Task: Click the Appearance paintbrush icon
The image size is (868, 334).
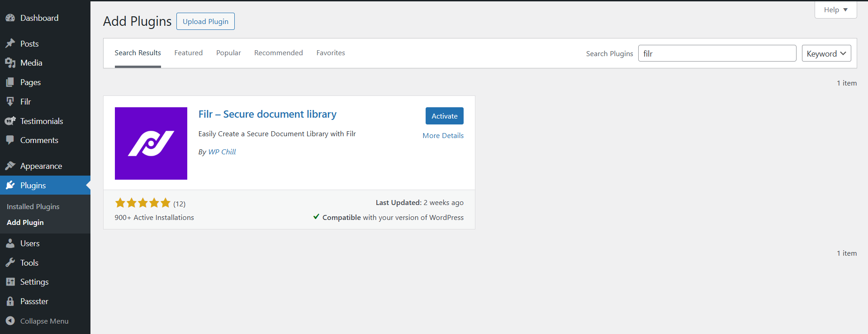Action: click(x=10, y=166)
